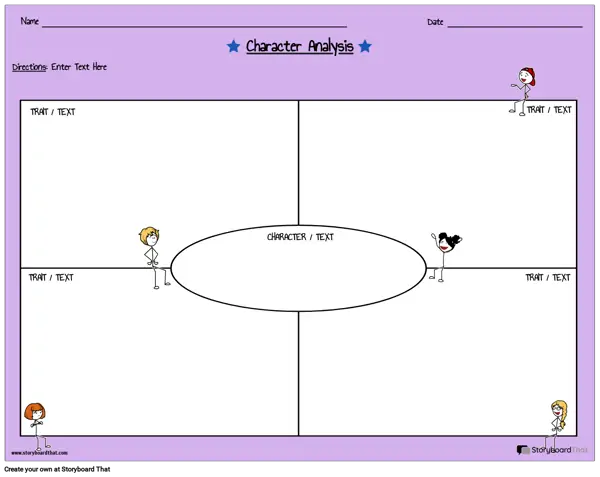Select the red-haired stick figure sitting on the frame
The width and height of the screenshot is (600, 477).
pyautogui.click(x=521, y=90)
